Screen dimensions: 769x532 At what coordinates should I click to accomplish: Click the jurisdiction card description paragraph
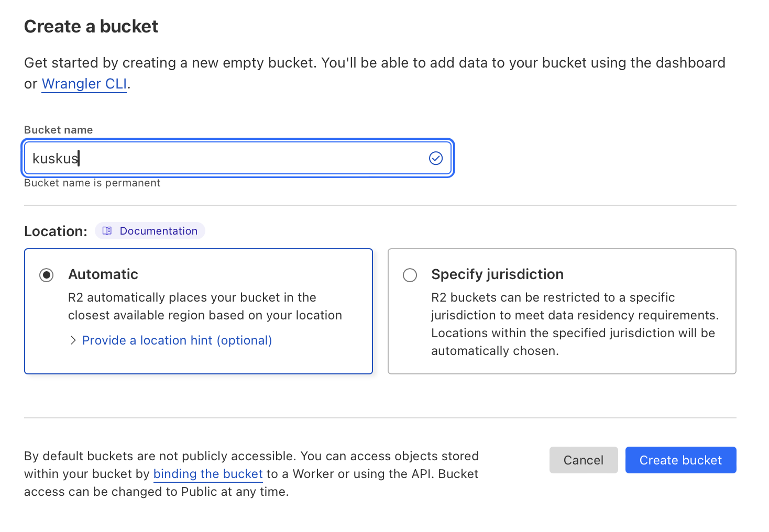tap(575, 324)
